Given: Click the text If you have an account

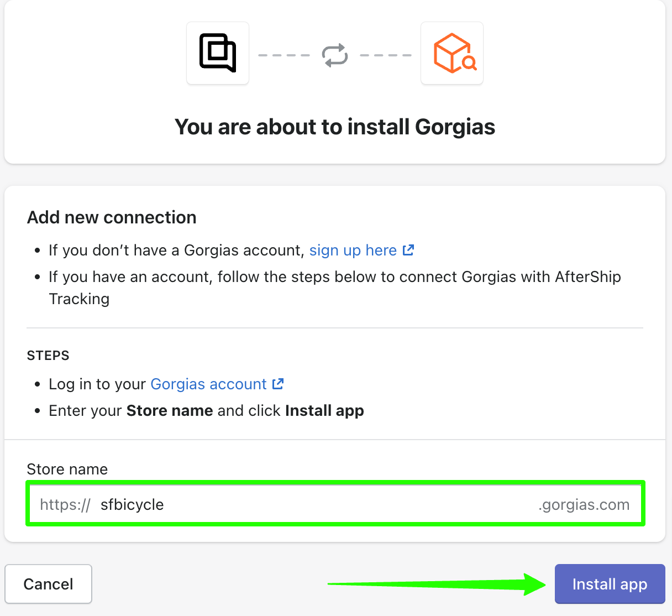Looking at the screenshot, I should point(130,276).
